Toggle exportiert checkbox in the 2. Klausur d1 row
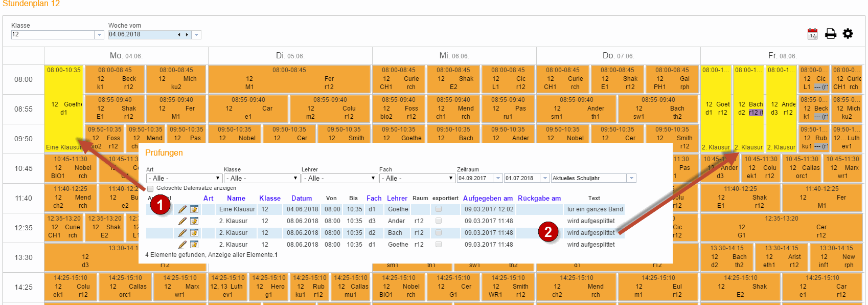 [x=439, y=244]
